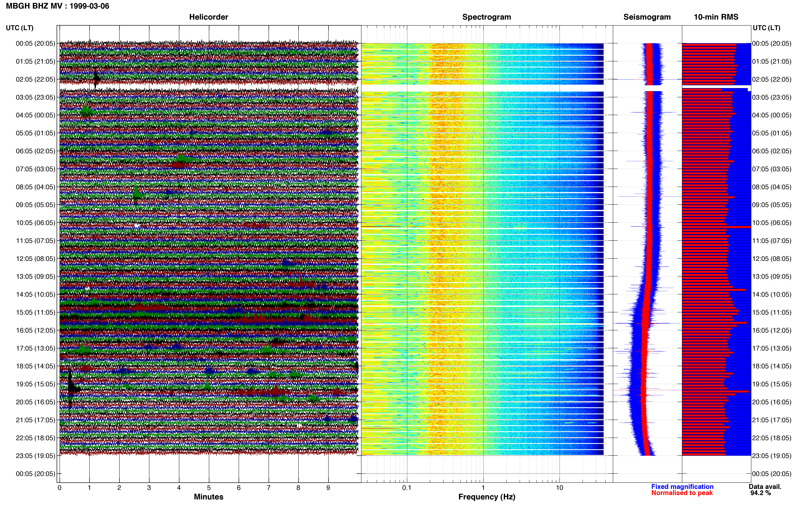812x508 pixels.
Task: Click the left time label '21:05 (17:05)'
Action: click(35, 420)
